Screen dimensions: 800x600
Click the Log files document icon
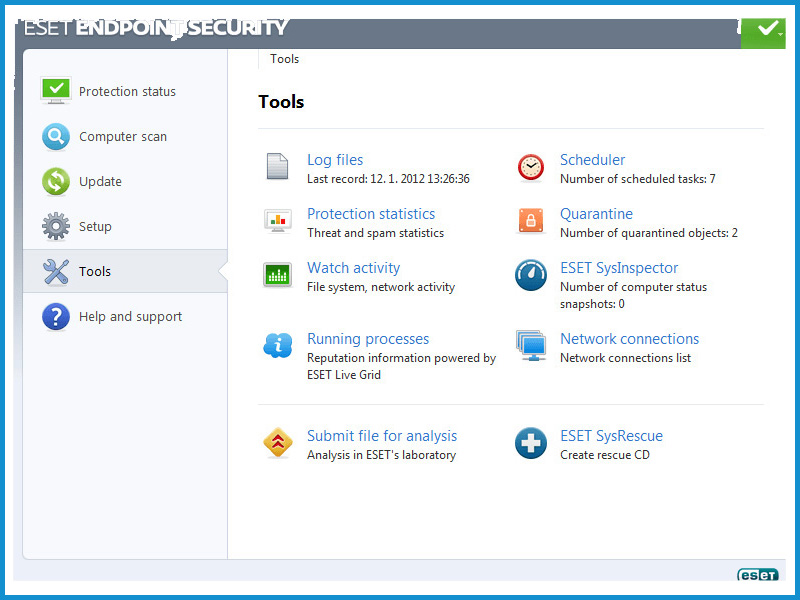tap(277, 166)
